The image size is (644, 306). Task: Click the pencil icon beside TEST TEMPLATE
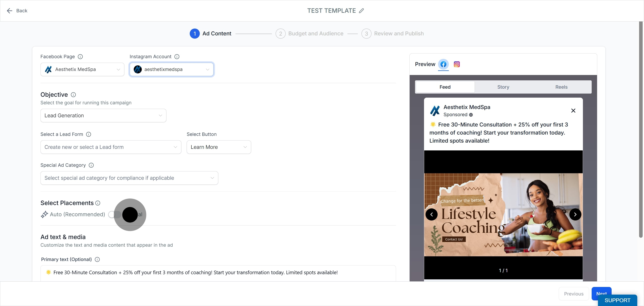[x=361, y=11]
